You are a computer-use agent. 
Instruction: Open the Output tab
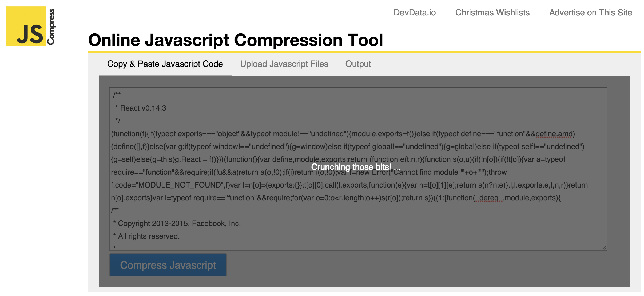358,64
